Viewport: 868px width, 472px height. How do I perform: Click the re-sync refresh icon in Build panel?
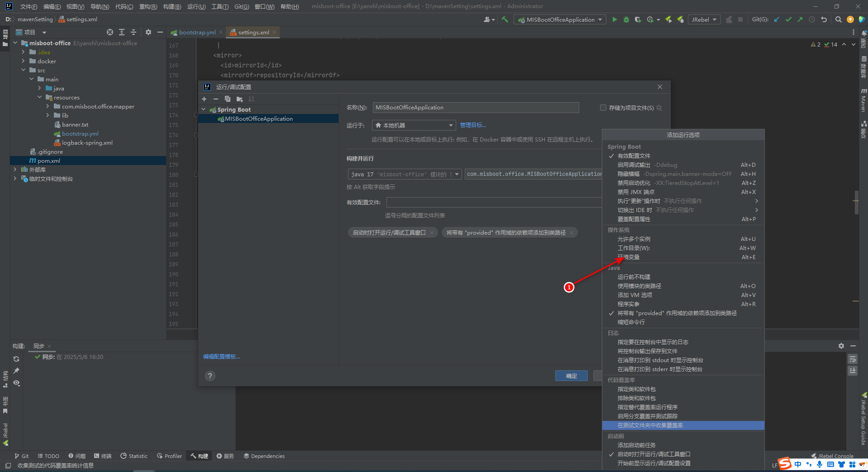[x=16, y=359]
